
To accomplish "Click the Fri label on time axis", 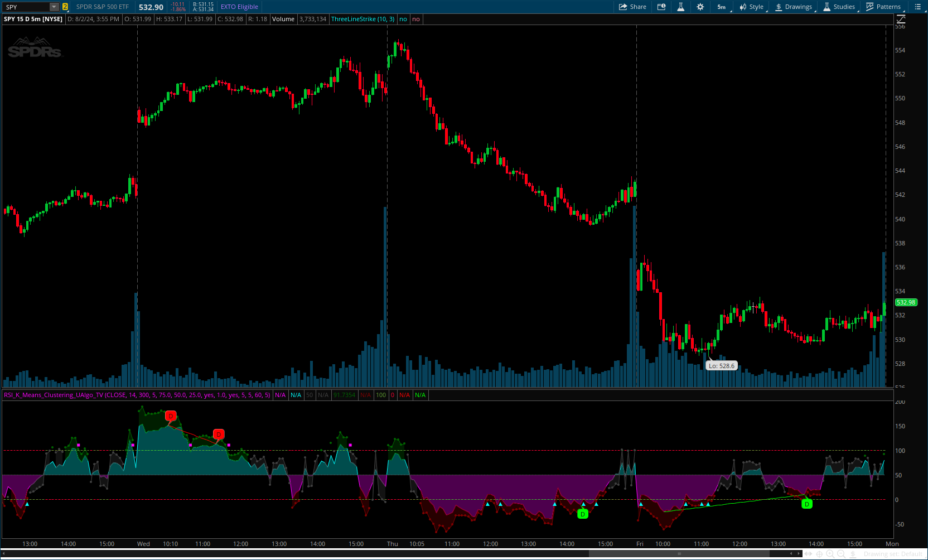I will pos(640,544).
